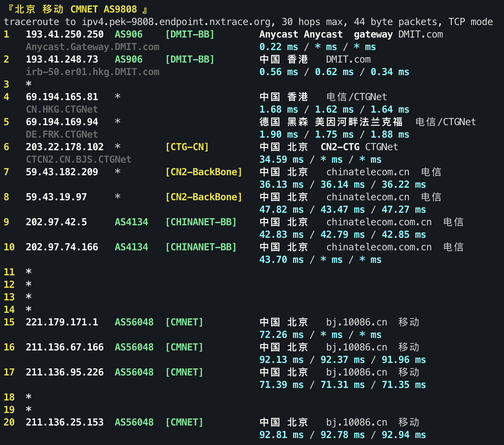Click the header '北京 移动 CMNET AS9808'

(76, 9)
